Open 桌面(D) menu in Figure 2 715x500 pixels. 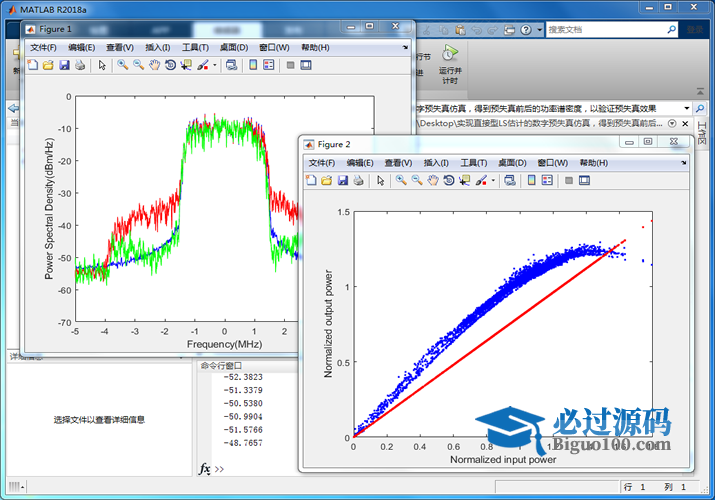click(x=512, y=163)
